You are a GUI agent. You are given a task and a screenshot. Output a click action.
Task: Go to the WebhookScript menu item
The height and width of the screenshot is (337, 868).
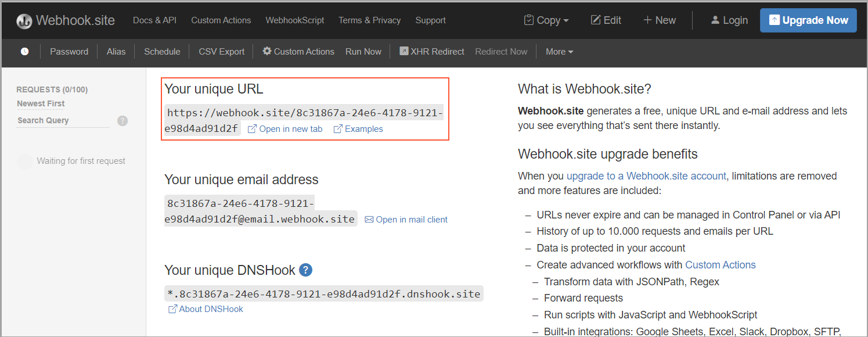coord(295,20)
